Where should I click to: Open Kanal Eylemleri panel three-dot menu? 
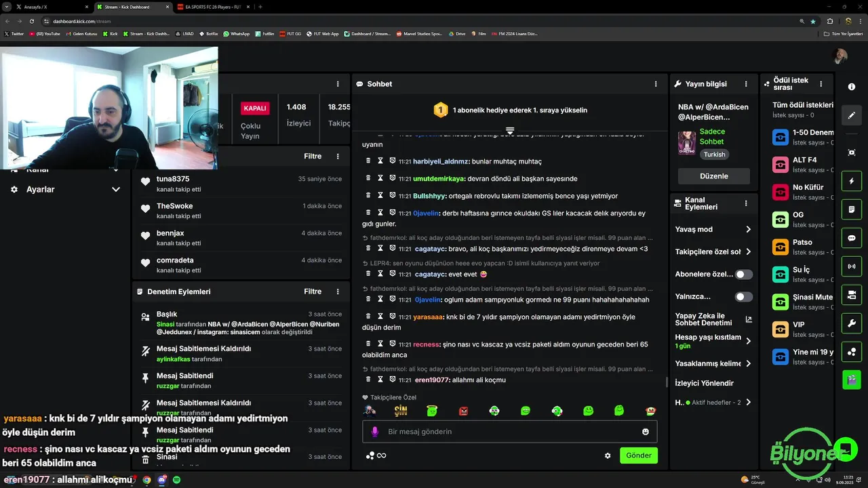[746, 203]
